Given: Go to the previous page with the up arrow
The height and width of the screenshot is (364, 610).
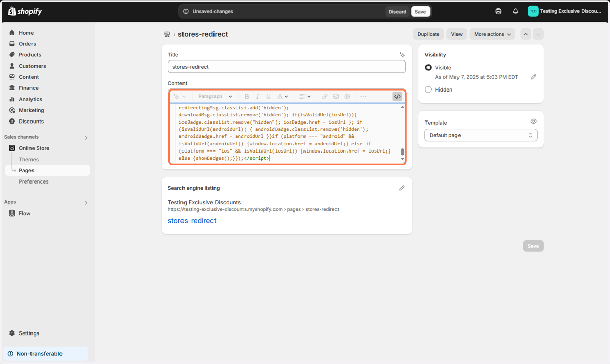Looking at the screenshot, I should coord(526,34).
